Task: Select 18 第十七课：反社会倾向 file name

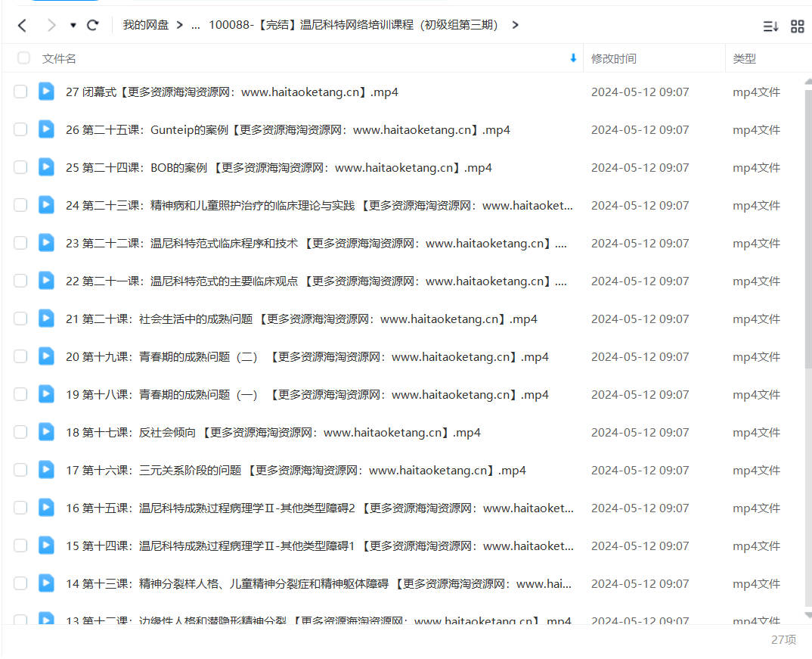Action: 273,433
